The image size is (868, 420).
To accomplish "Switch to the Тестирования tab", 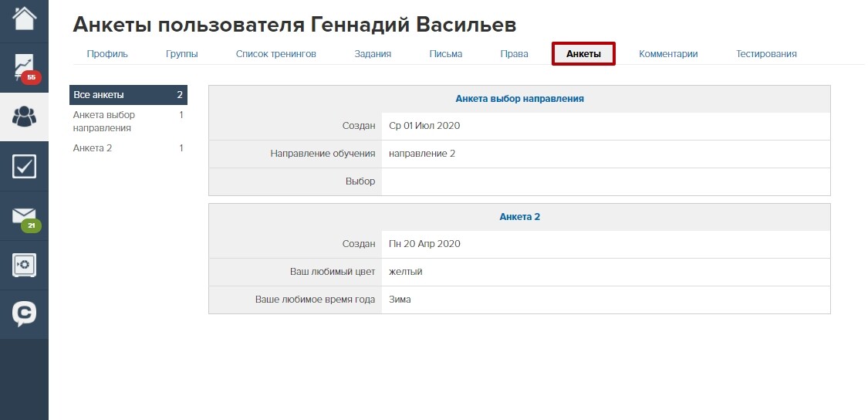I will pyautogui.click(x=766, y=54).
